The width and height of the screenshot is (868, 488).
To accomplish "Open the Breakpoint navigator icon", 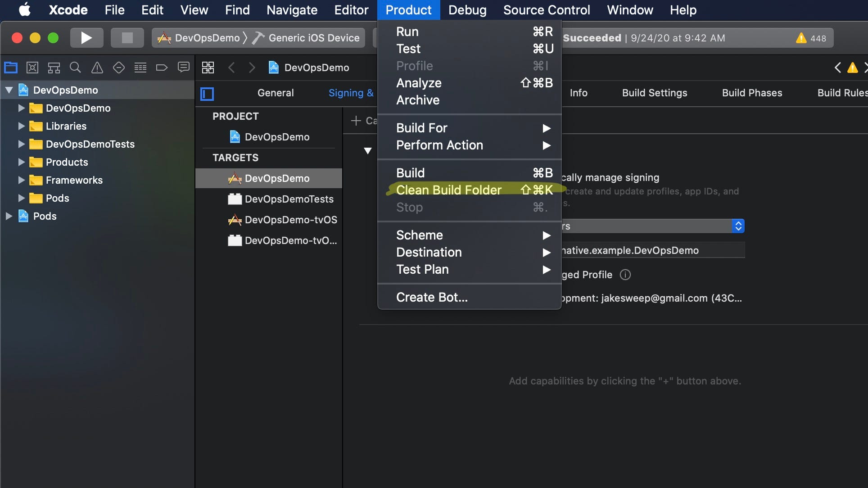I will [162, 68].
